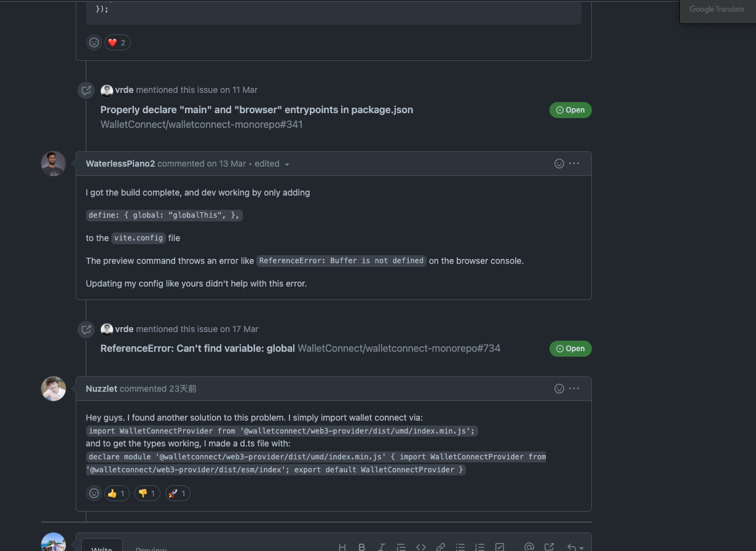The height and width of the screenshot is (551, 756).
Task: Switch to the Write tab
Action: click(102, 547)
